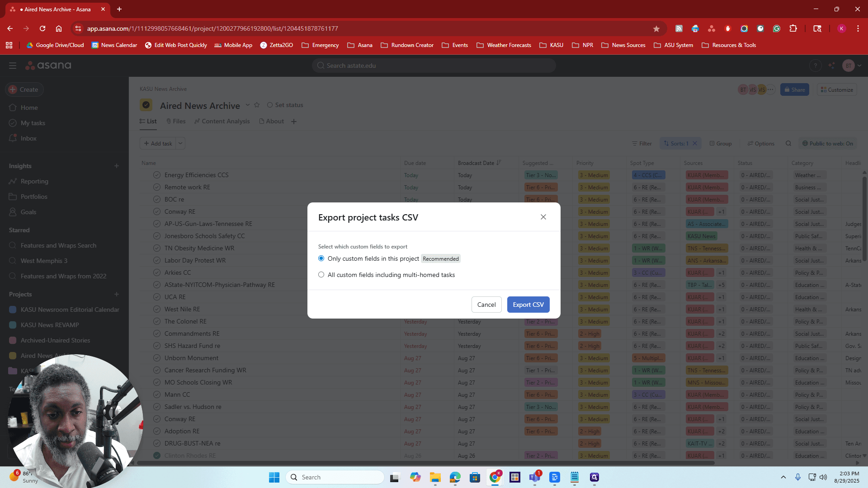Add a new tab with plus icon
Image resolution: width=868 pixels, height=488 pixels.
tap(294, 121)
